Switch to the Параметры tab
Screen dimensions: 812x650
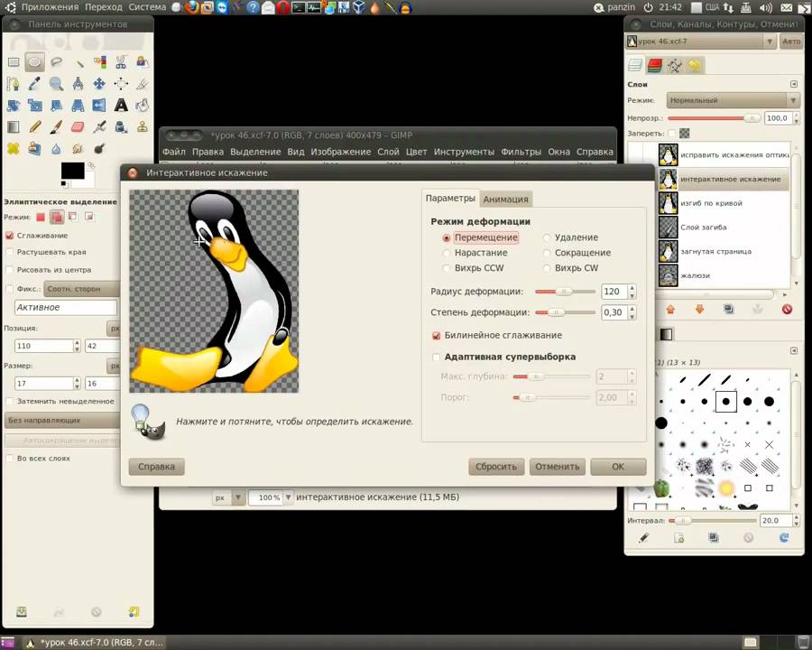pos(450,199)
